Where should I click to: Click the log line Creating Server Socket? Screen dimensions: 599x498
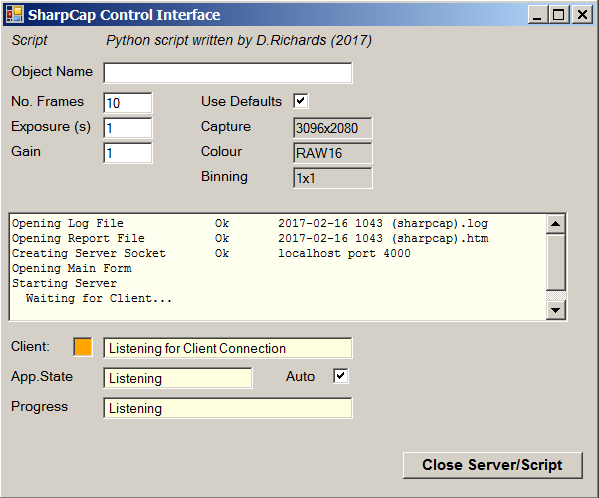click(89, 253)
